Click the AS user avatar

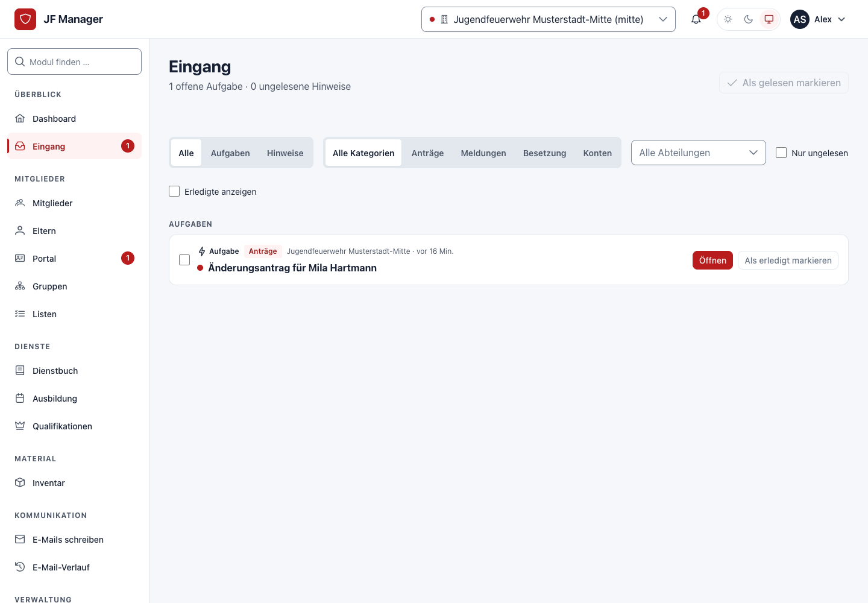pos(800,19)
